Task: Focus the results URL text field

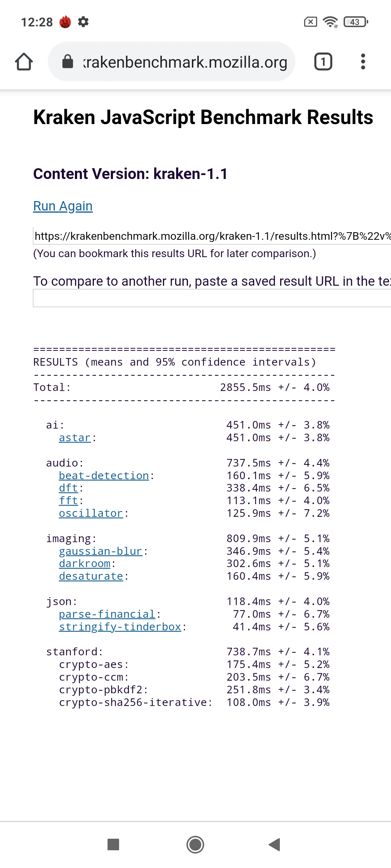Action: 212,236
